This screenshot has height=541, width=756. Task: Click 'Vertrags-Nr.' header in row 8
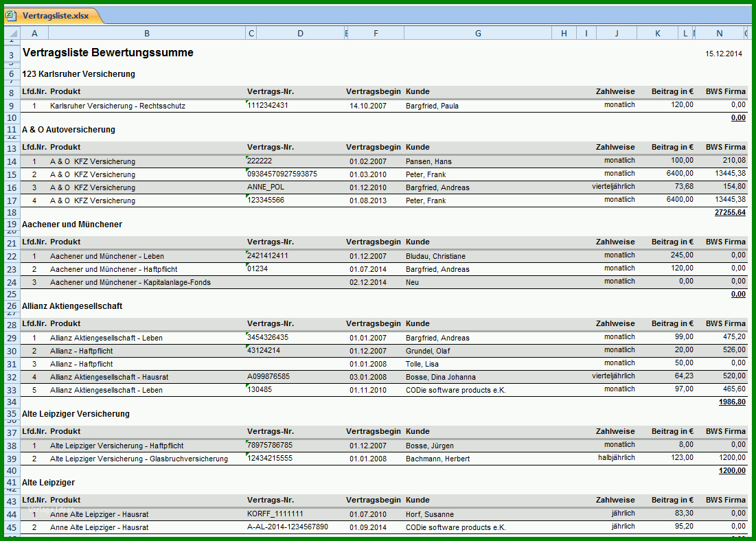pos(271,91)
